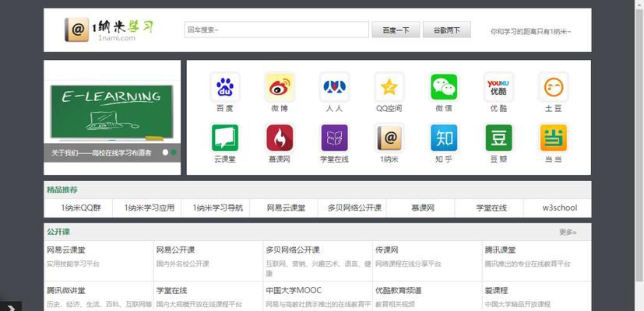Click the 百度一下 search button
The height and width of the screenshot is (311, 644).
(x=396, y=30)
